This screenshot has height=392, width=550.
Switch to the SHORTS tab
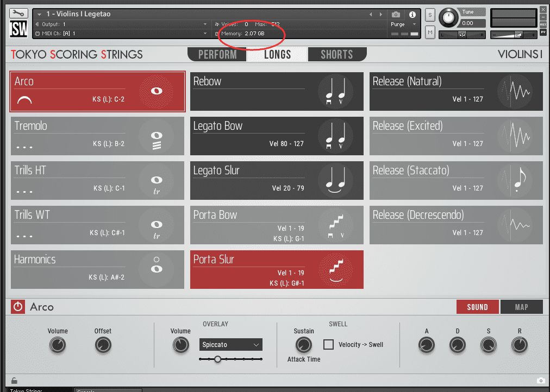336,54
